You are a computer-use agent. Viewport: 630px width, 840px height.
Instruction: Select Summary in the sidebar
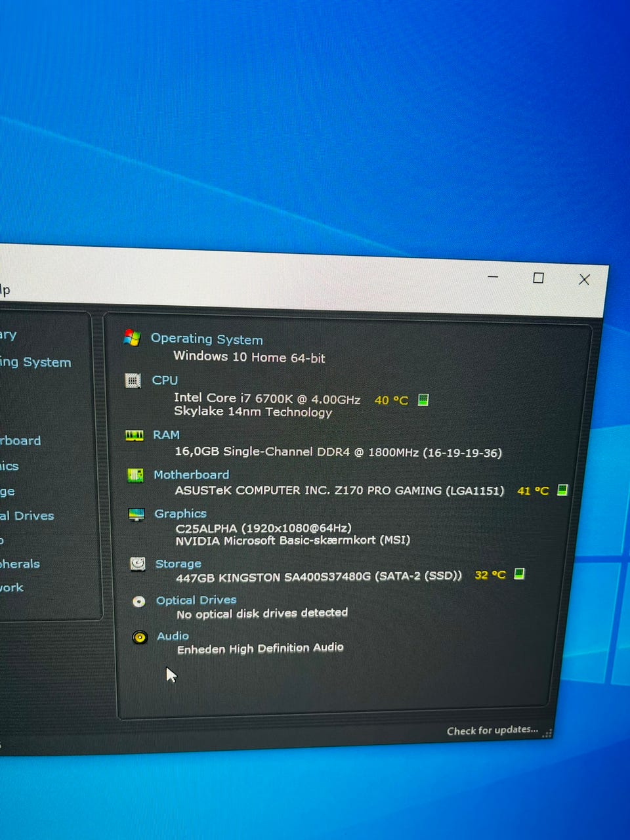[9, 335]
